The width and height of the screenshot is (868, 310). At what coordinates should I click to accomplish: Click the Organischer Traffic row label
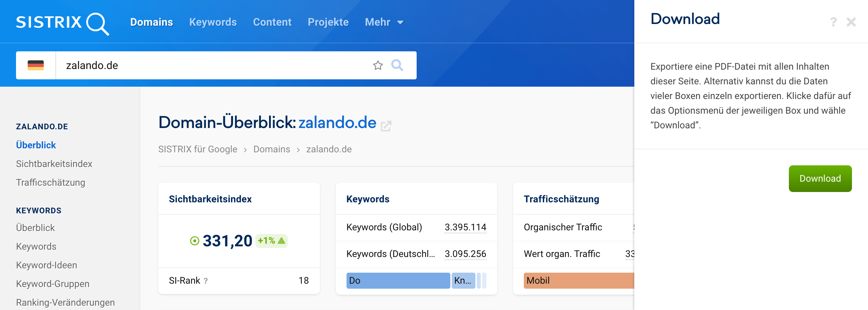(563, 228)
